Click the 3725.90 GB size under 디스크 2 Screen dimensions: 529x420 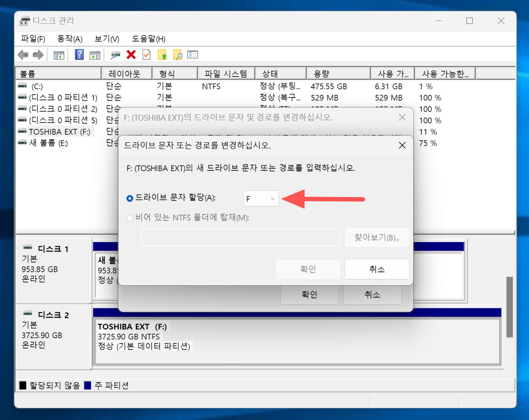tap(42, 335)
